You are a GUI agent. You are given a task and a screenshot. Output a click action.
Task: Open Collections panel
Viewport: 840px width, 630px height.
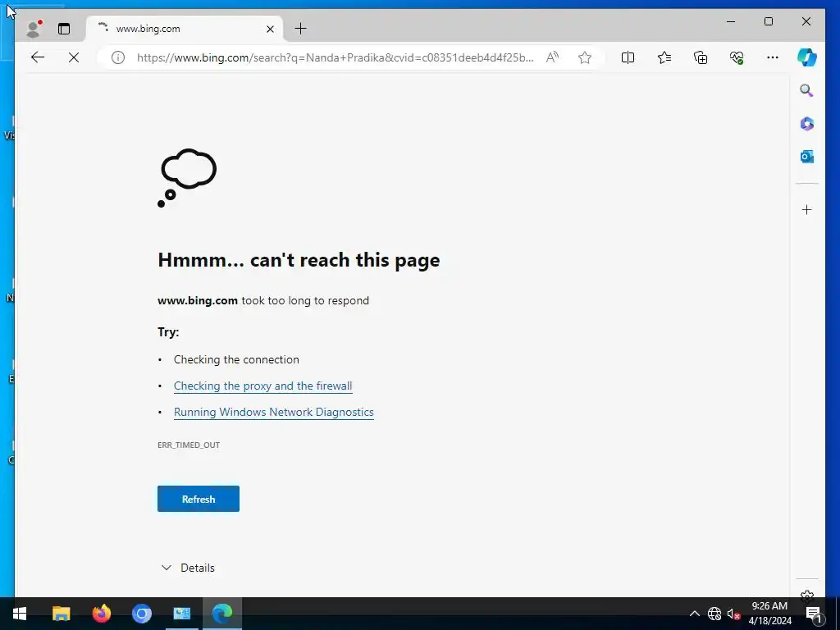tap(701, 57)
